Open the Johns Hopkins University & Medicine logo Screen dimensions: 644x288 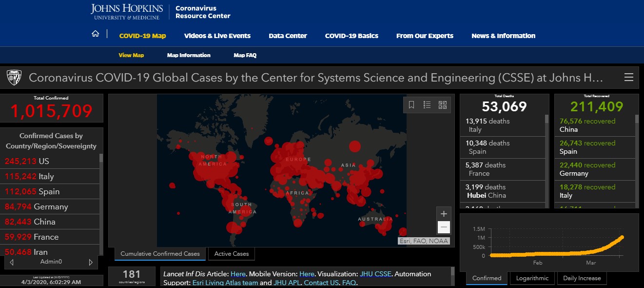click(126, 12)
